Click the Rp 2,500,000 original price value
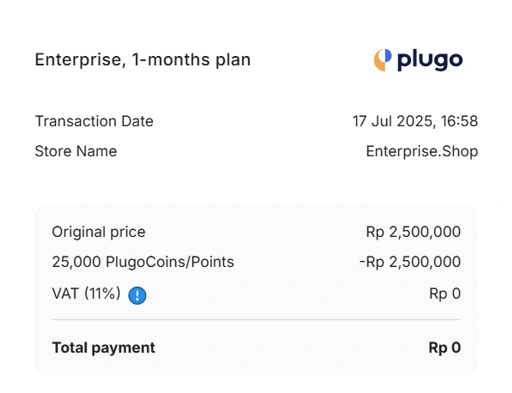 point(413,232)
